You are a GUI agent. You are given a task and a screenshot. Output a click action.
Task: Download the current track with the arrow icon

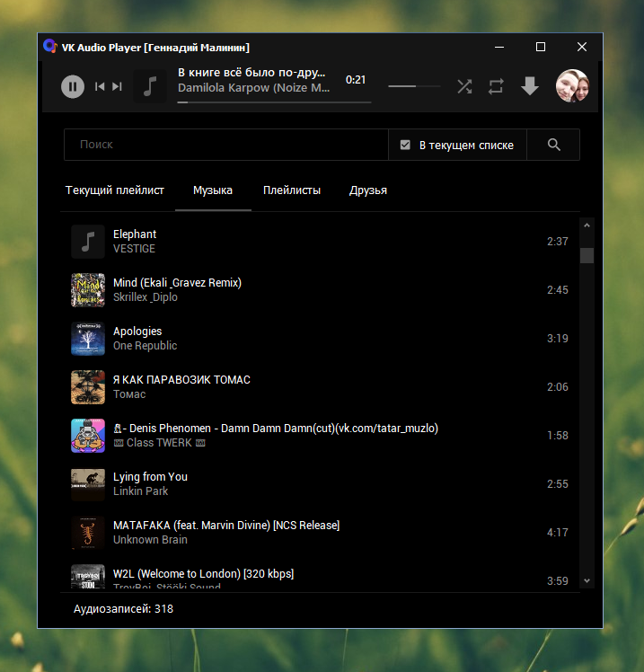[530, 86]
